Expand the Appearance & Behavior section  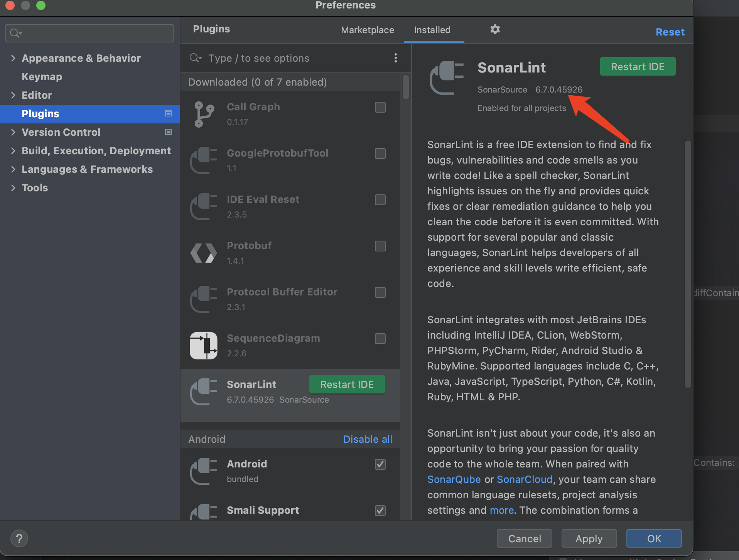(13, 58)
